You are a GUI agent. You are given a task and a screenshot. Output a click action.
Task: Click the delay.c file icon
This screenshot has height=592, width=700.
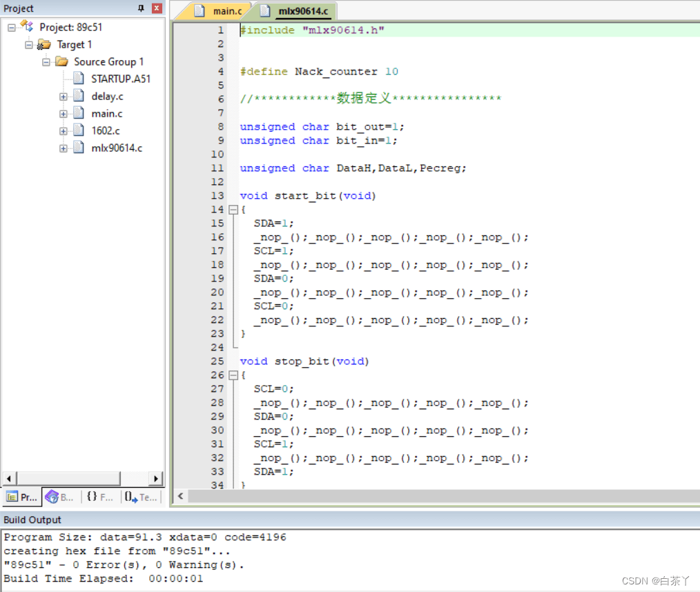point(79,95)
